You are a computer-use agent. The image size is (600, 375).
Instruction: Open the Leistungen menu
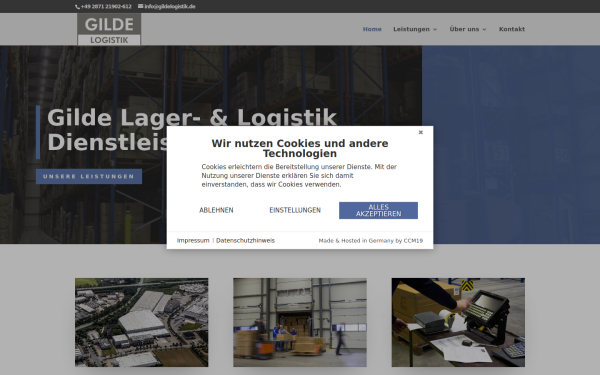[411, 29]
